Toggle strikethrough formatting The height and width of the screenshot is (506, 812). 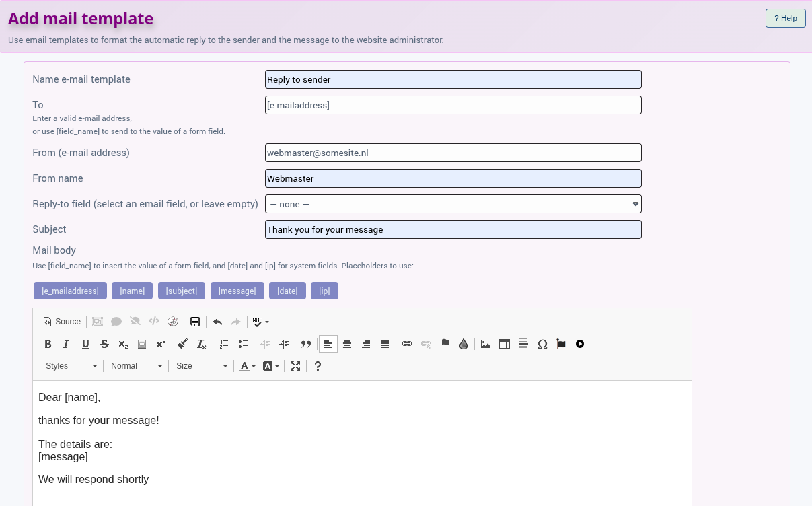click(104, 344)
